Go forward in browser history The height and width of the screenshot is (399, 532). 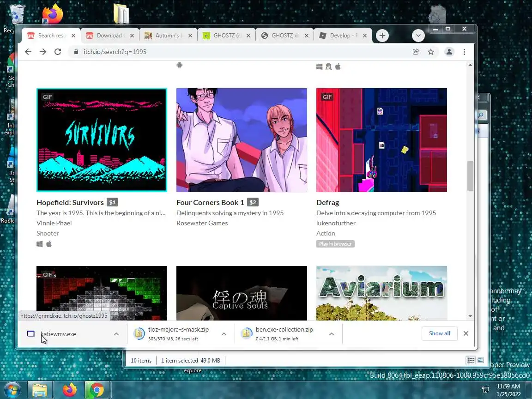coord(43,52)
